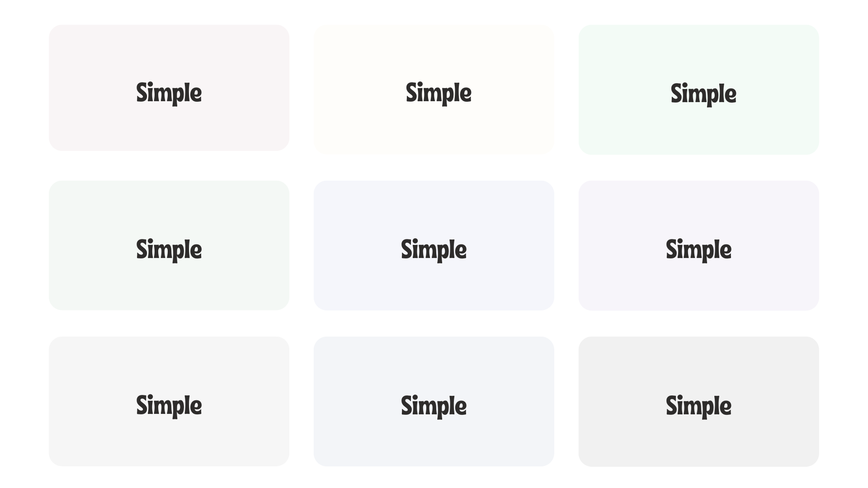
Task: Click the Simple title in the bottom-left card
Action: pyautogui.click(x=169, y=406)
